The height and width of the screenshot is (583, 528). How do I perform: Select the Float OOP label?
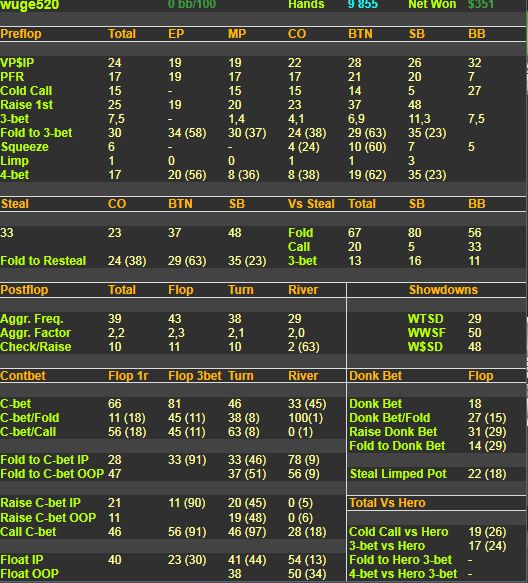pyautogui.click(x=29, y=574)
